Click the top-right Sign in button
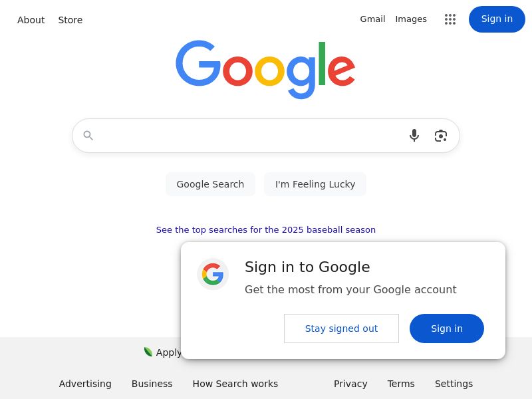The image size is (532, 399). pos(497,19)
